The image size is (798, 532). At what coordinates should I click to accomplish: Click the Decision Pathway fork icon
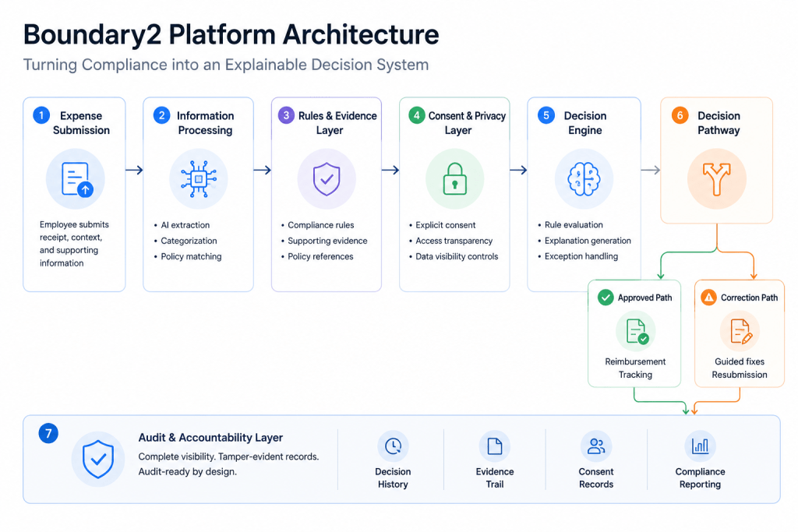[x=717, y=179]
